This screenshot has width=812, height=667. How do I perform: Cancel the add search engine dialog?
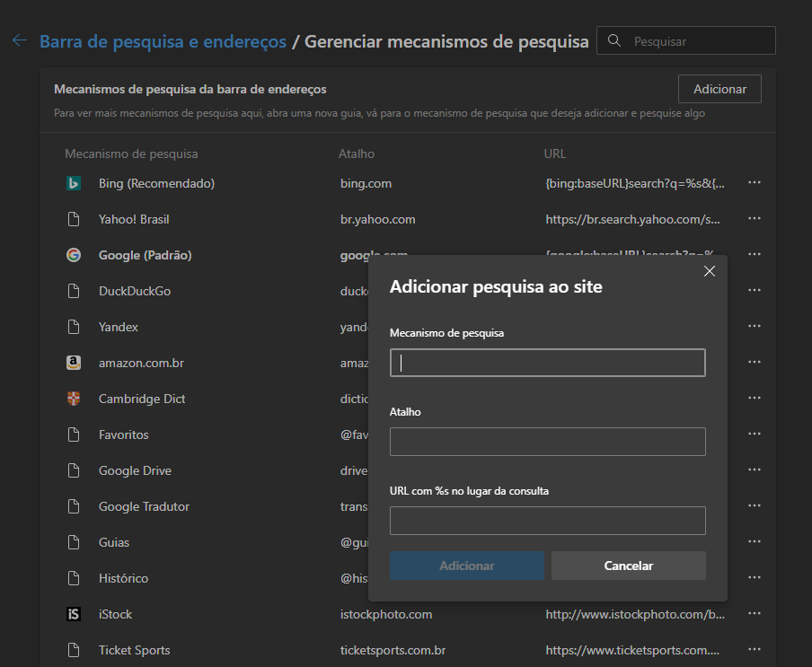tap(628, 566)
